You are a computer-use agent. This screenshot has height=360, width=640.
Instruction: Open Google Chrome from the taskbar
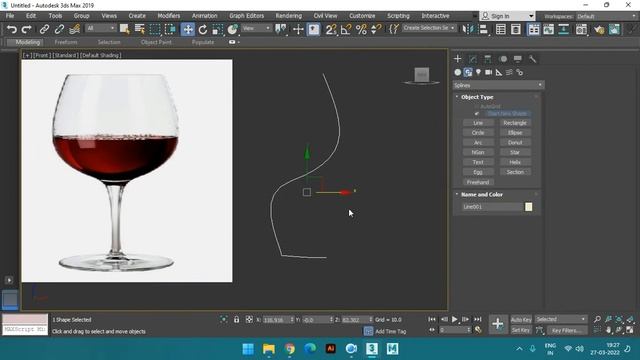[x=290, y=349]
